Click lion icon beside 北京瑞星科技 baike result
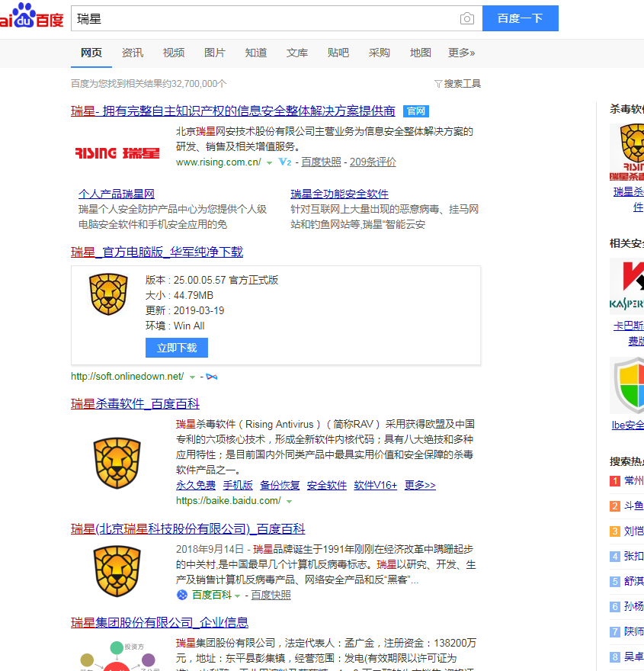 [x=117, y=571]
